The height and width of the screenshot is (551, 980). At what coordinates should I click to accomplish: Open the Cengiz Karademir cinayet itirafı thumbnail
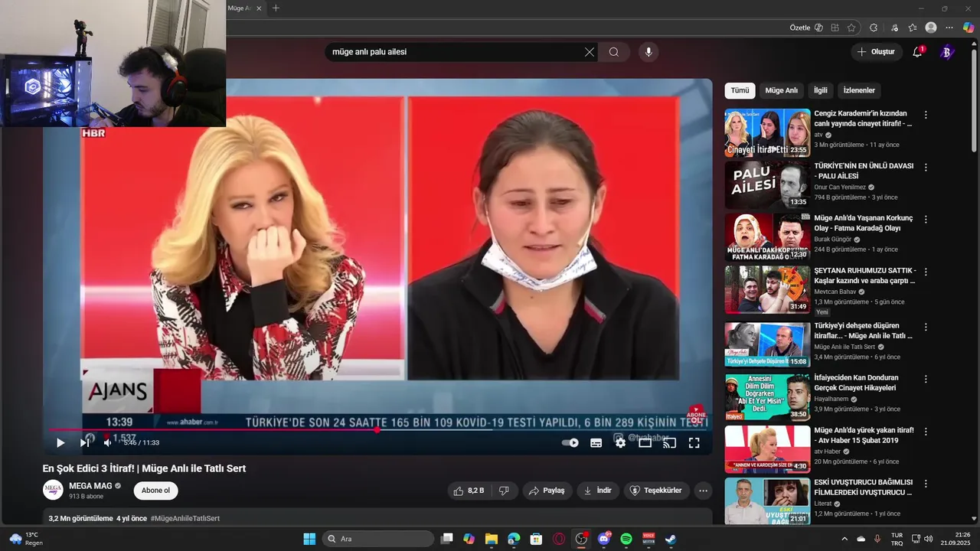coord(767,132)
